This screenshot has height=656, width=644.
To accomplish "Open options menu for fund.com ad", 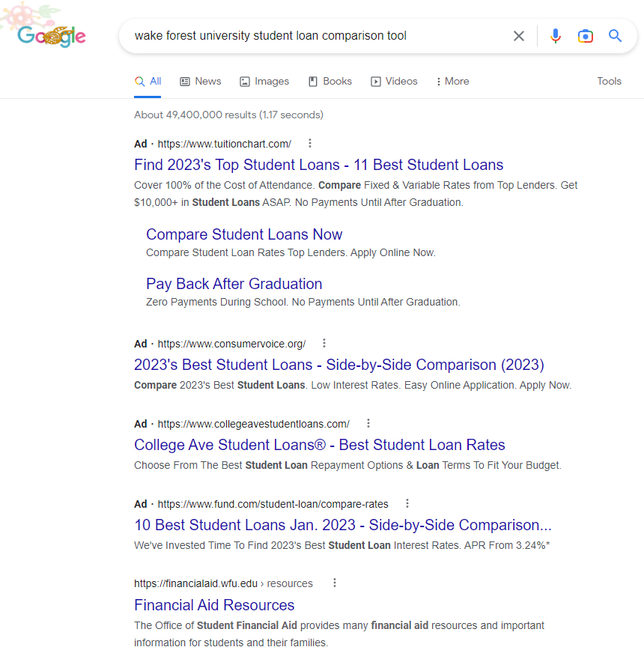I will (407, 504).
